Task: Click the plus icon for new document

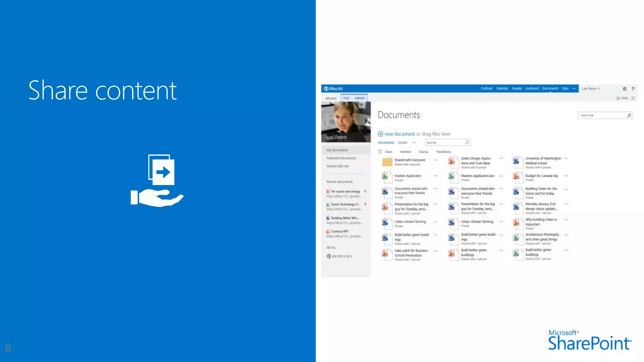Action: 380,134
